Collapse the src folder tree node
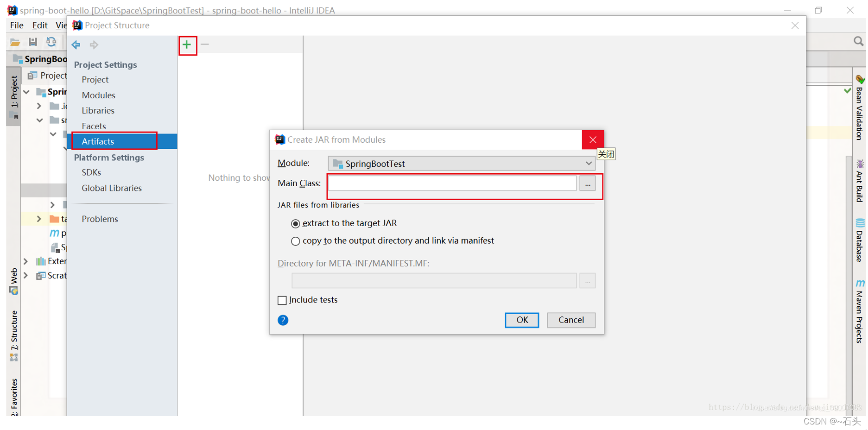This screenshot has height=430, width=868. click(40, 120)
